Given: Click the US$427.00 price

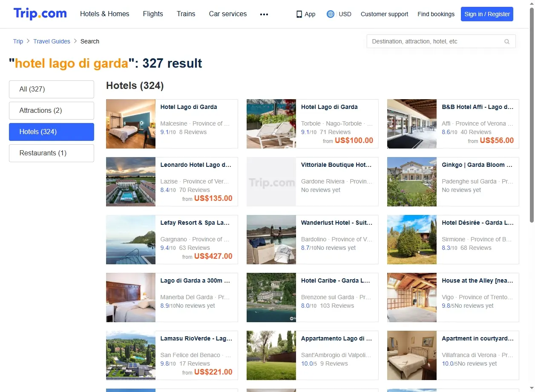Looking at the screenshot, I should tap(213, 256).
